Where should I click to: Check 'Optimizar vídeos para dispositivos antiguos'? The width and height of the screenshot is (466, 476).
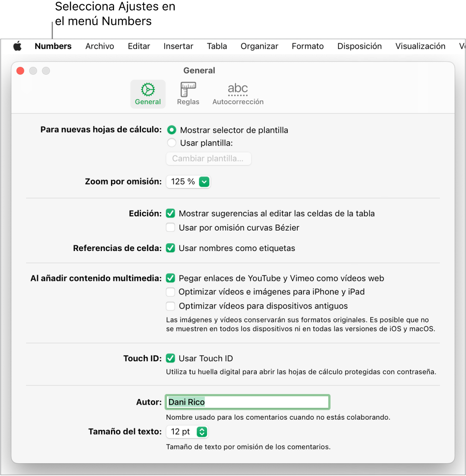(x=170, y=306)
